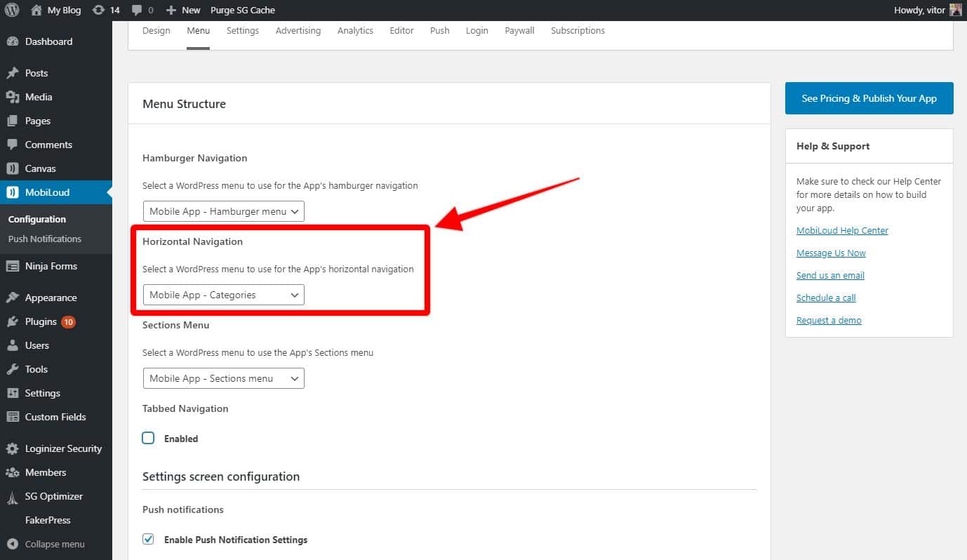
Task: Click the Media icon in sidebar
Action: click(x=12, y=97)
